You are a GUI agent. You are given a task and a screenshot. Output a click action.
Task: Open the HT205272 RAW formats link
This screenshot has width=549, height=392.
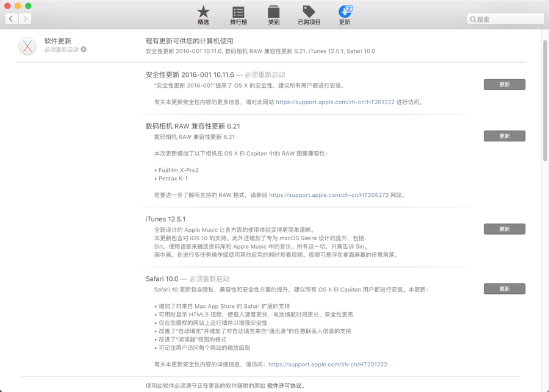(x=329, y=195)
